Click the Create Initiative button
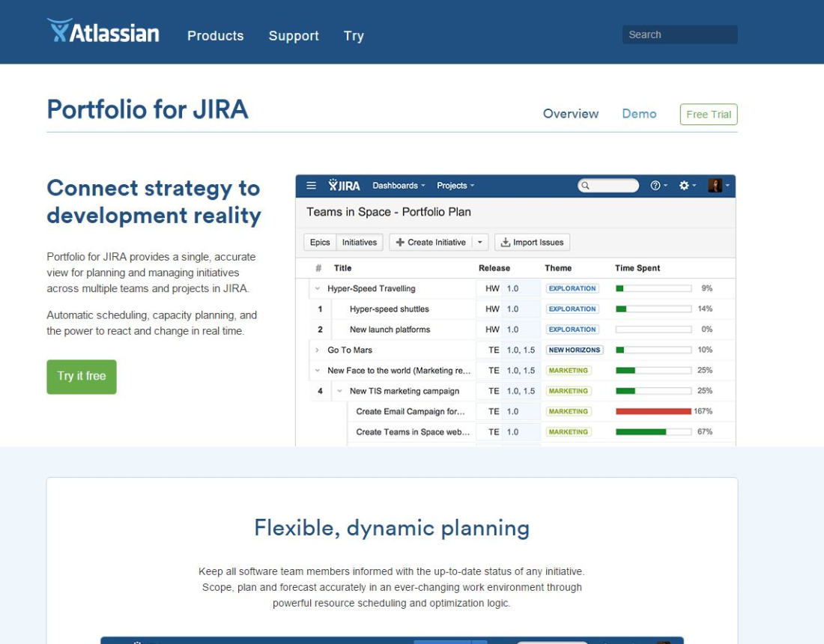Screen dimensions: 824x644 pos(431,242)
